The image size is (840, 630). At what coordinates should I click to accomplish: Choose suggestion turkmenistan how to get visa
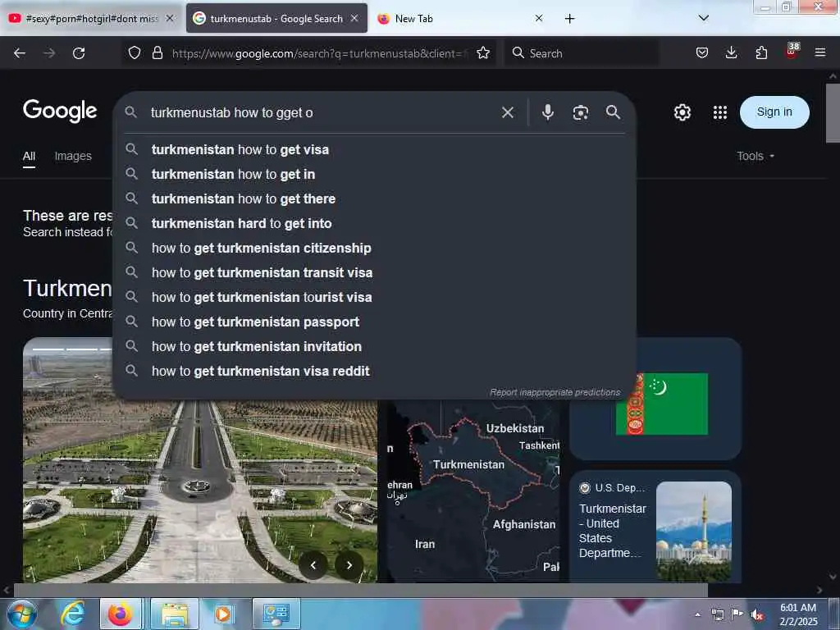pos(374,149)
